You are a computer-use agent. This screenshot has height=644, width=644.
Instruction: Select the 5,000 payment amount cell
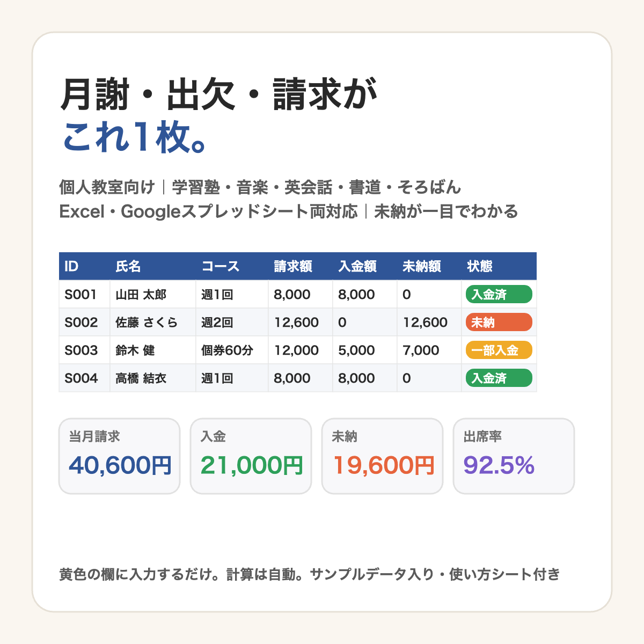click(365, 350)
